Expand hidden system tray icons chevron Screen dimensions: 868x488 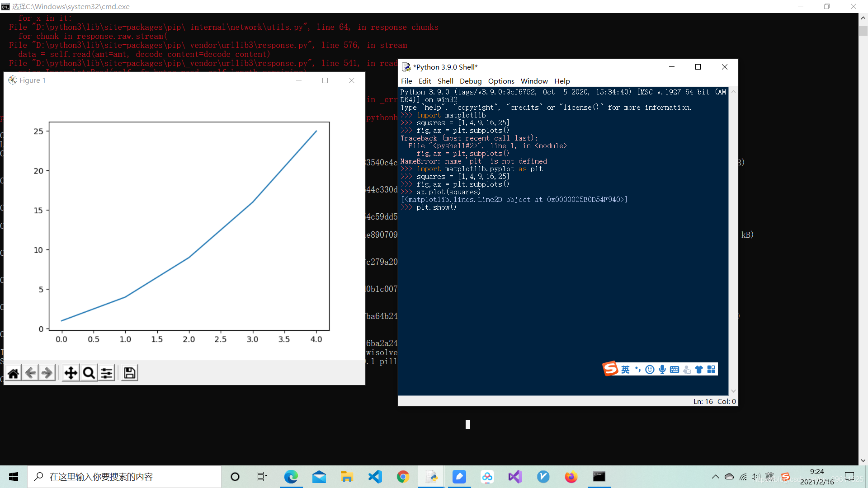(x=715, y=477)
